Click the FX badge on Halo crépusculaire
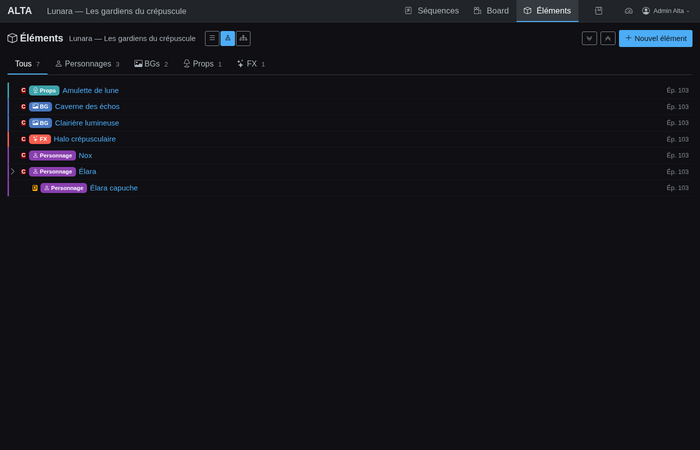This screenshot has width=700, height=450. [x=40, y=139]
